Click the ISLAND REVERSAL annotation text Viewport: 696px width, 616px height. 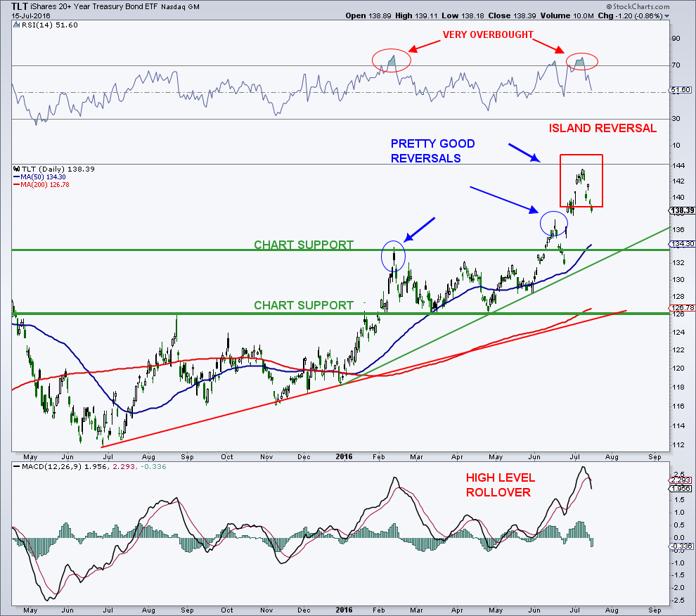pos(602,129)
